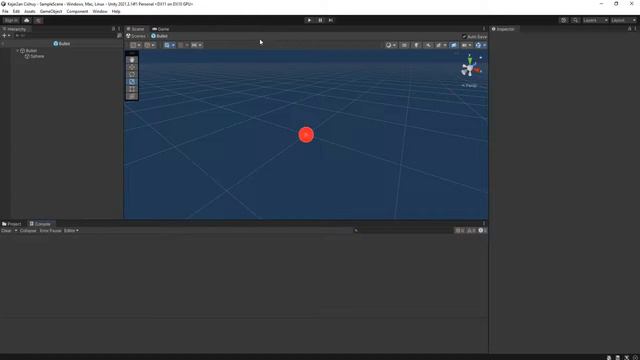Open the Assets menu
This screenshot has height=360, width=640.
[x=30, y=11]
